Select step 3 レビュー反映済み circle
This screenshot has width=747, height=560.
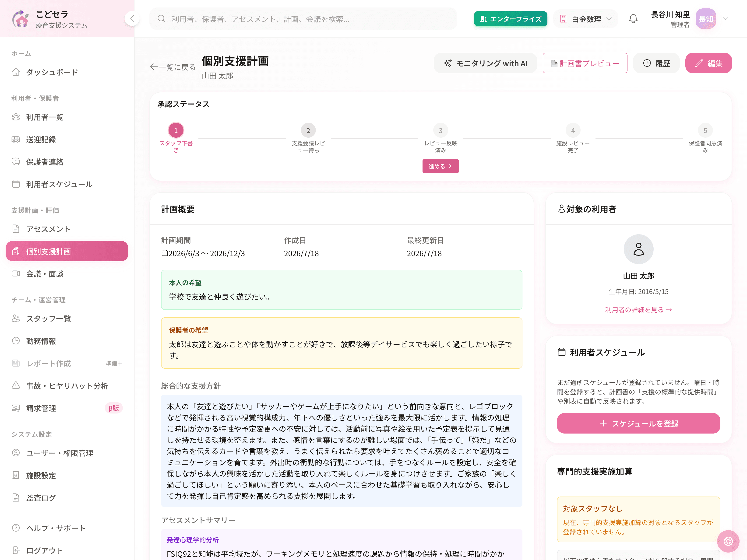[441, 130]
